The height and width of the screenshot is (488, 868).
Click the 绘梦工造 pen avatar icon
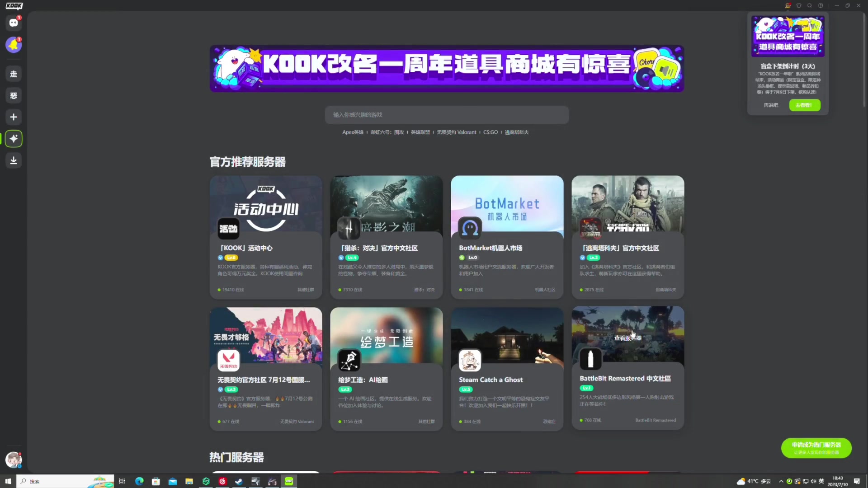[x=349, y=360]
